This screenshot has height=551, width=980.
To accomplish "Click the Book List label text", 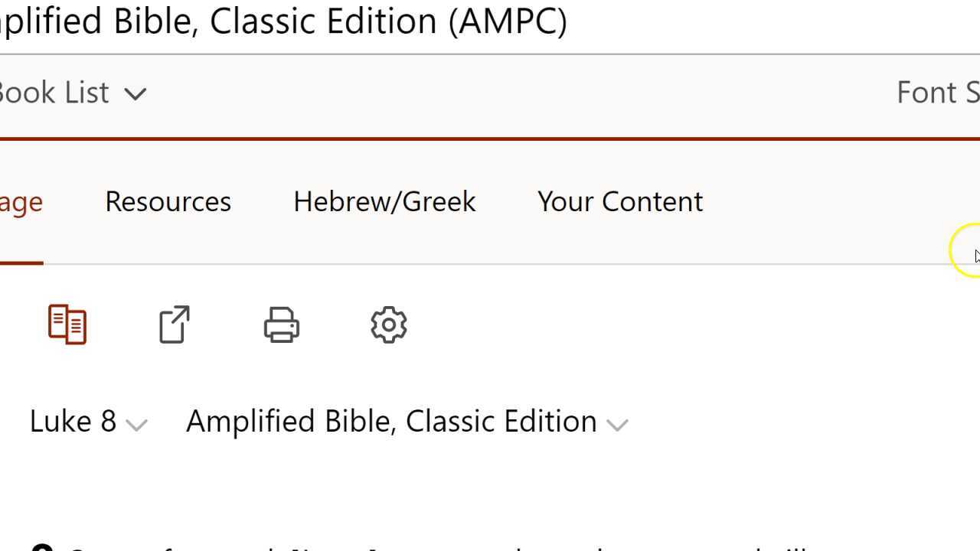I will [54, 93].
